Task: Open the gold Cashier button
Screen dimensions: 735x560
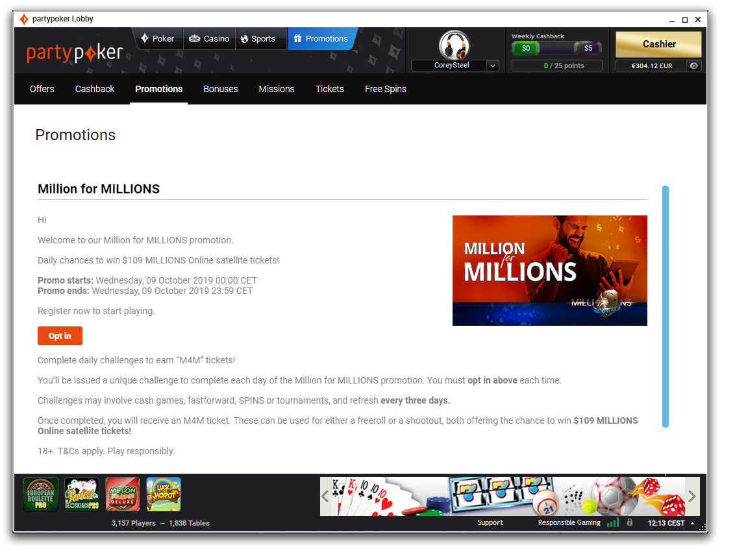Action: point(658,44)
